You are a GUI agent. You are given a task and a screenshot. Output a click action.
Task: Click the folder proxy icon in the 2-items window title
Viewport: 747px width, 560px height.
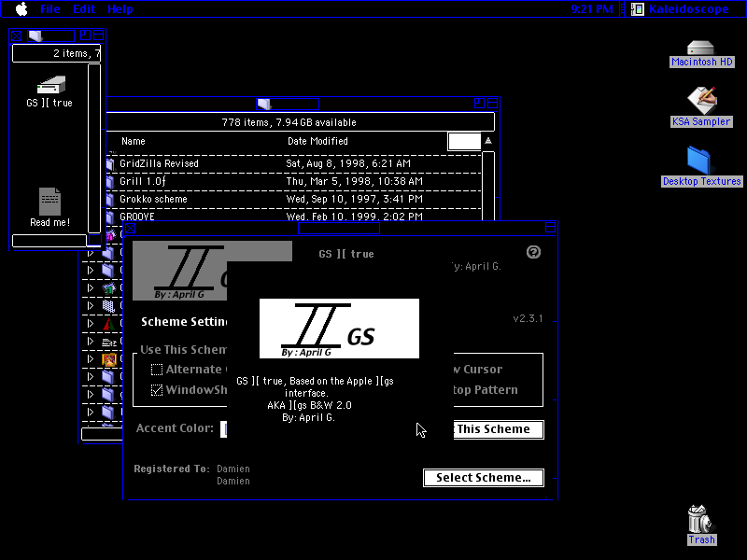point(35,35)
